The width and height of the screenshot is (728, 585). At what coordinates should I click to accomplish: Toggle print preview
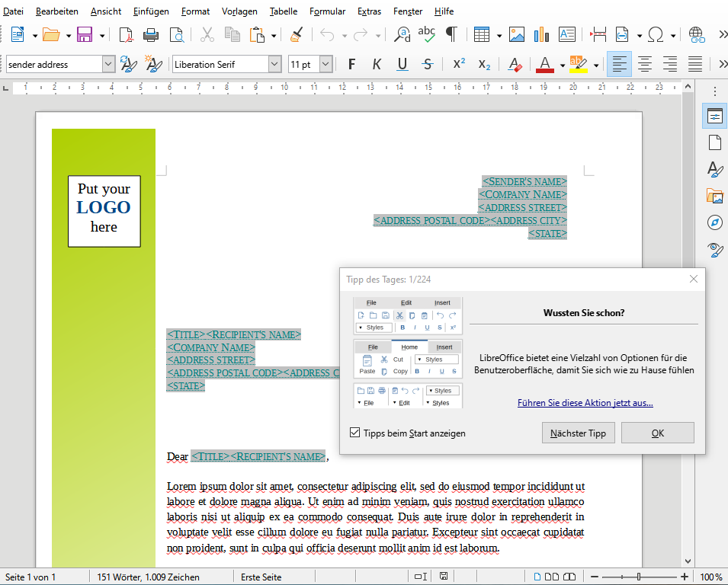[x=176, y=35]
